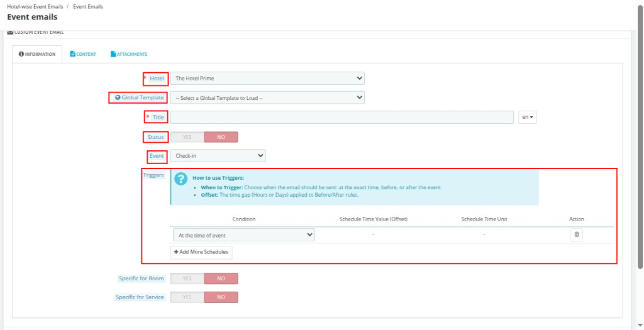Open the Hotel dropdown showing The Hotel Prime
Viewport: 644px width, 330px height.
click(x=267, y=79)
